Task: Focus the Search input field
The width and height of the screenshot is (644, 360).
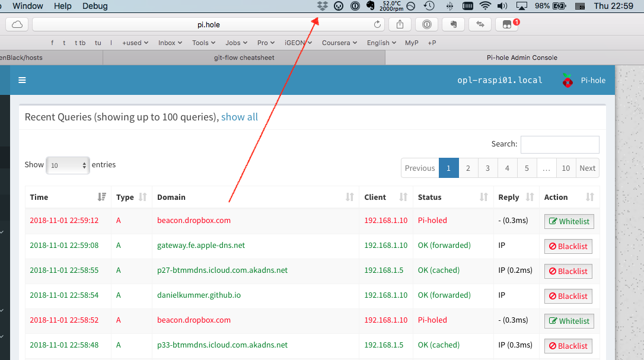Action: 560,145
